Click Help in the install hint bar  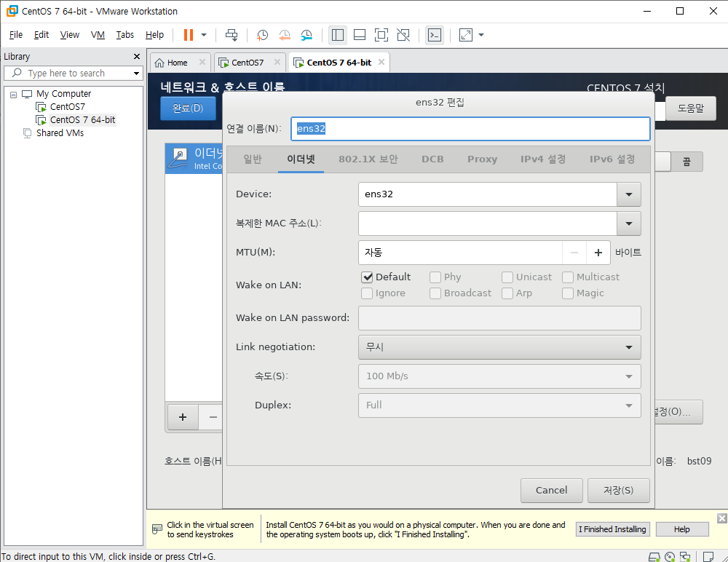pyautogui.click(x=682, y=529)
